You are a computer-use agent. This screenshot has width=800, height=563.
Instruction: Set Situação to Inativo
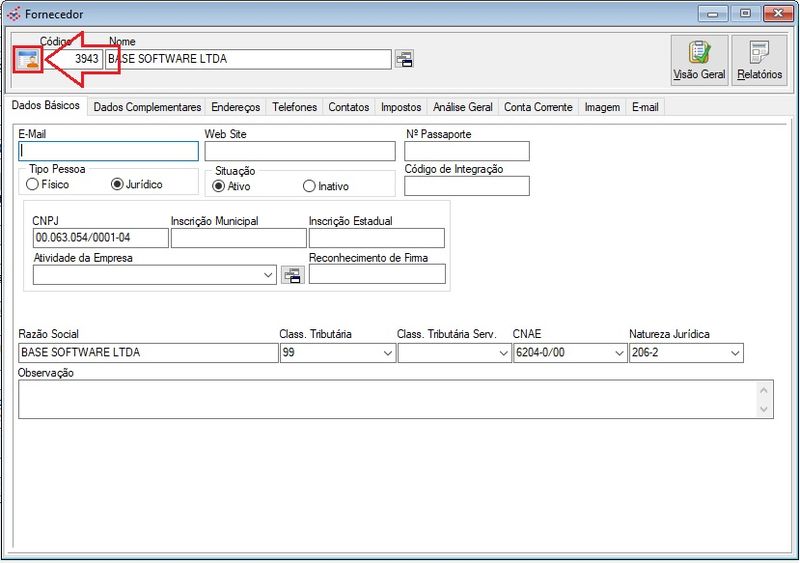point(309,186)
